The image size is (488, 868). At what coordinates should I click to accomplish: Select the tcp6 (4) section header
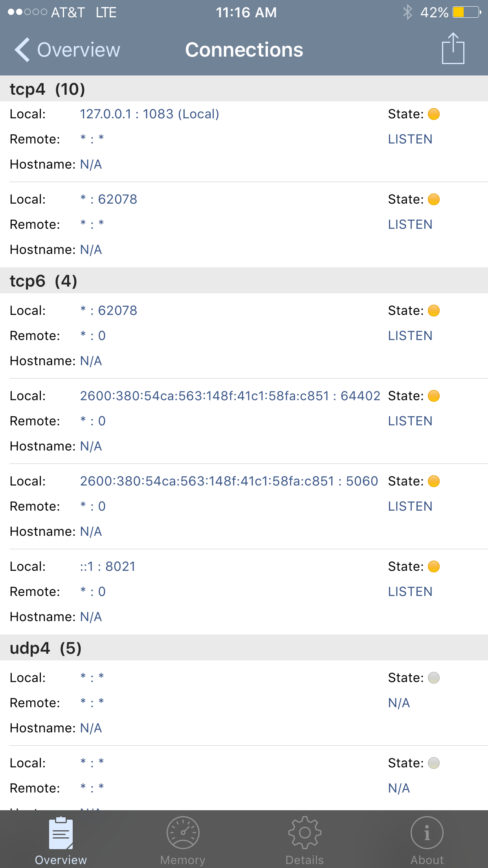[244, 281]
